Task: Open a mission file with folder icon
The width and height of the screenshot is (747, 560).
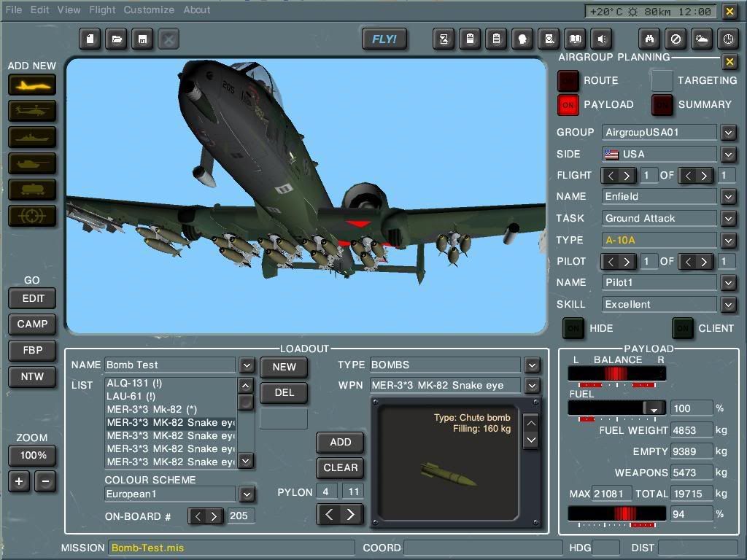Action: (x=116, y=39)
